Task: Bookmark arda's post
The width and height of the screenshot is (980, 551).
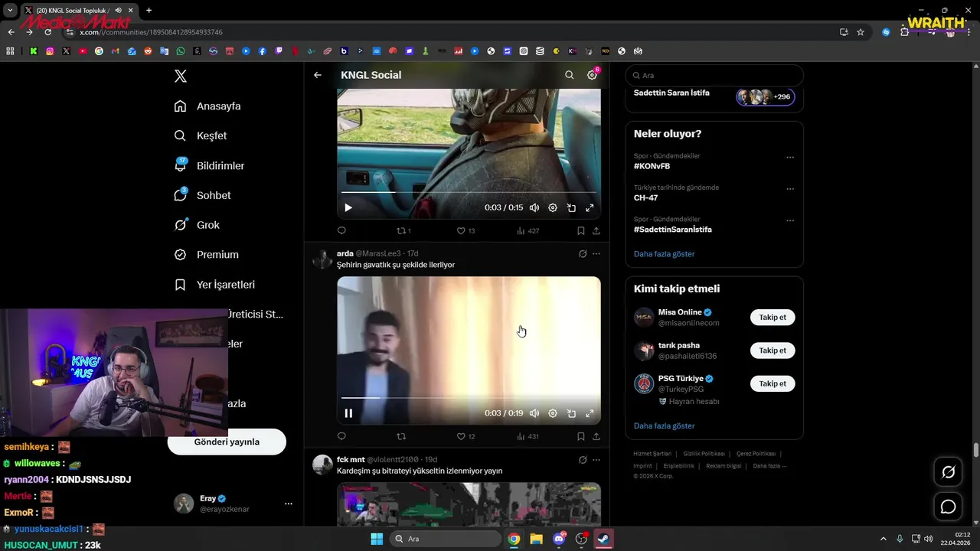Action: coord(581,436)
